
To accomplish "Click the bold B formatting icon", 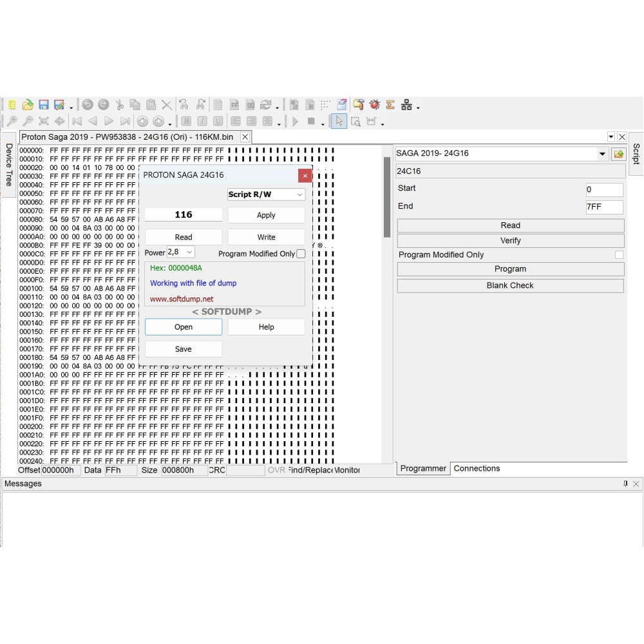I will 186,121.
